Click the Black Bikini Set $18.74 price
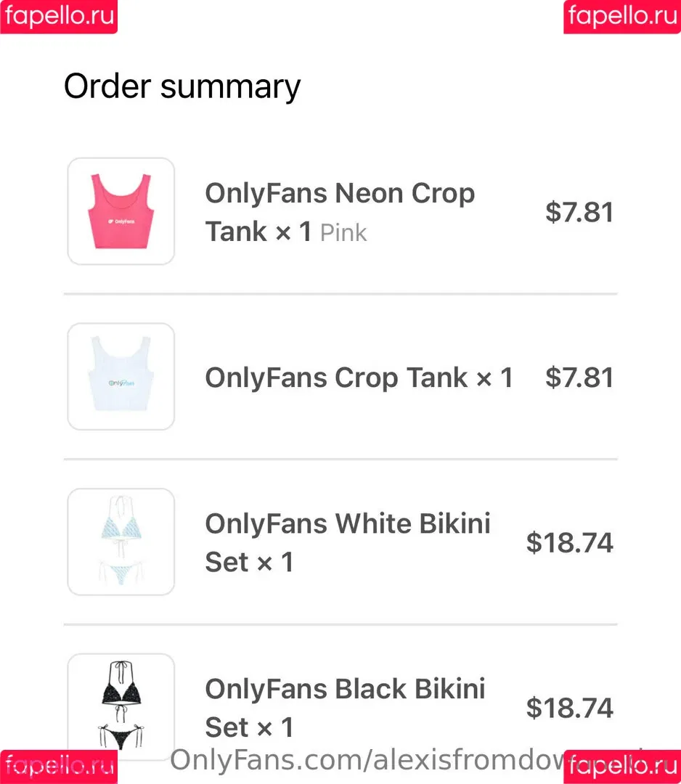 pos(569,708)
